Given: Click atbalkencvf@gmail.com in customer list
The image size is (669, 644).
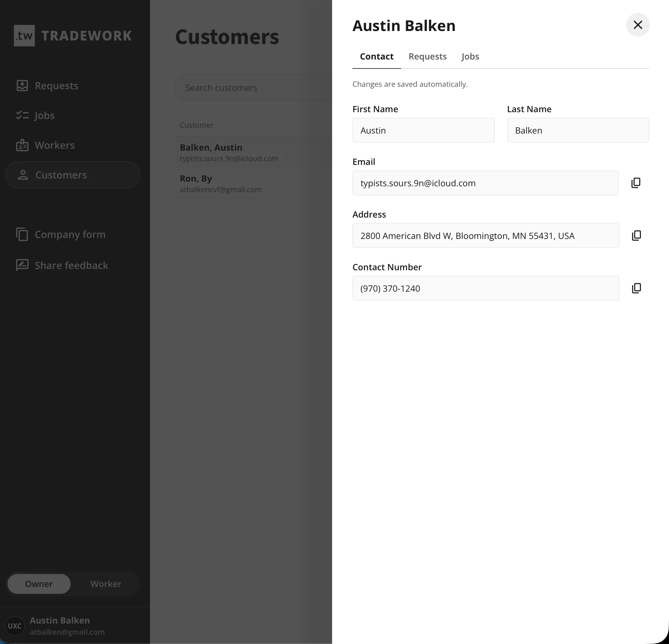Looking at the screenshot, I should point(220,190).
